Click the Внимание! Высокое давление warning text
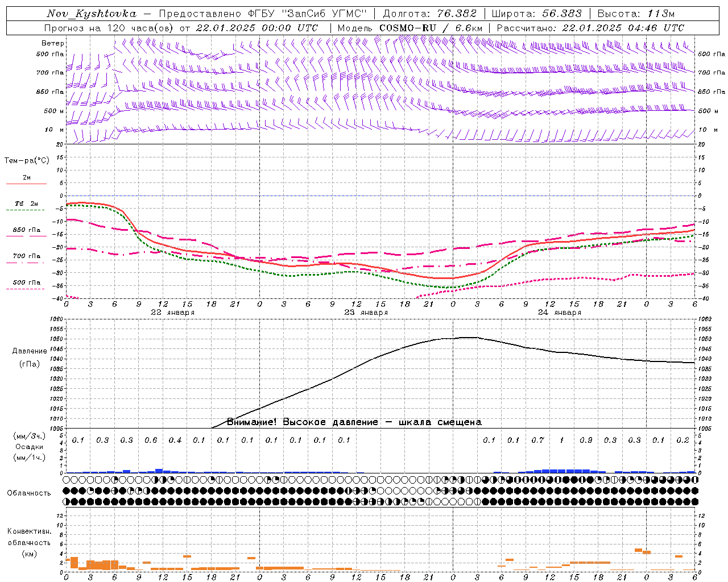The image size is (728, 582). pyautogui.click(x=354, y=422)
